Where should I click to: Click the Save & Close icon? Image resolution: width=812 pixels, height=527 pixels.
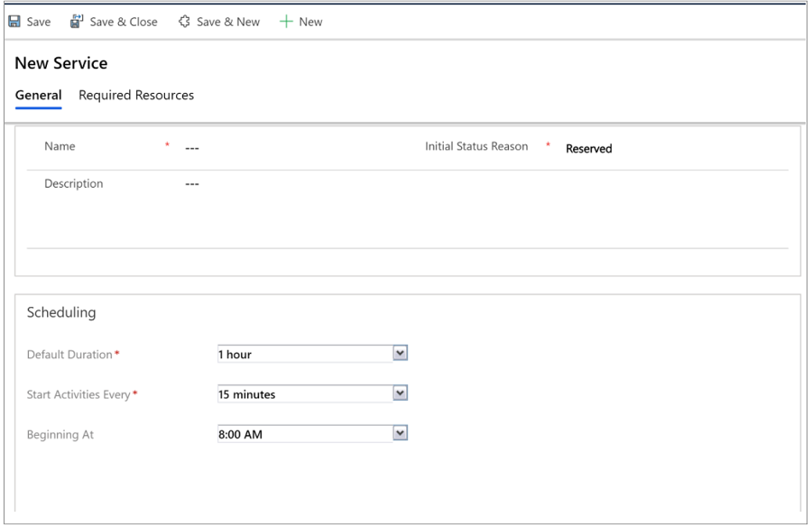[77, 22]
